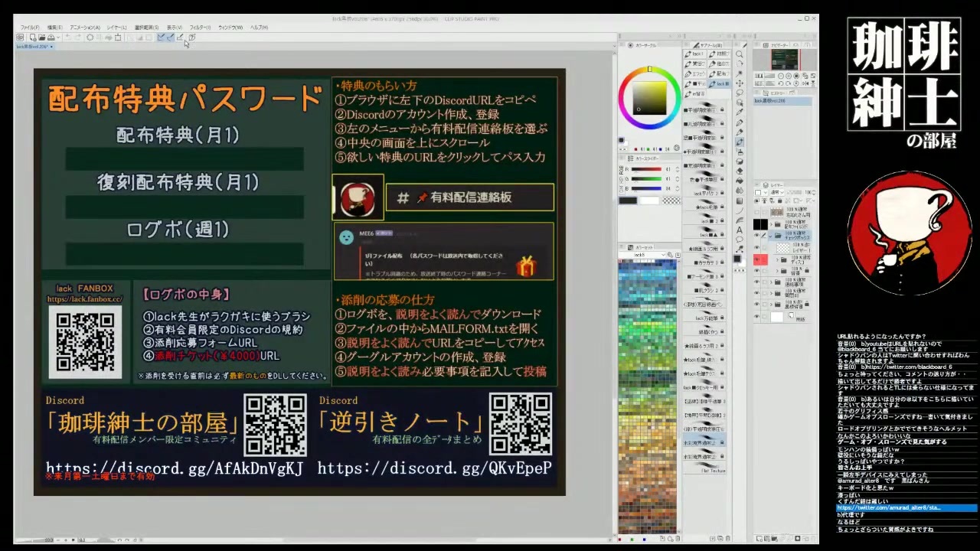The image size is (980, 551).
Task: Toggle visibility of 質問箱 folder layer
Action: click(x=756, y=293)
